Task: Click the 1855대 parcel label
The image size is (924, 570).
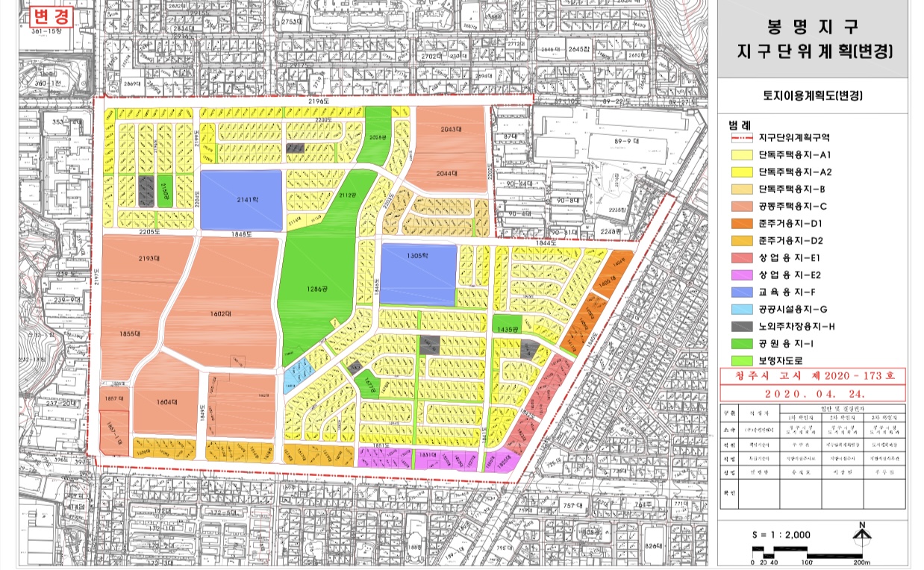Action: click(129, 333)
